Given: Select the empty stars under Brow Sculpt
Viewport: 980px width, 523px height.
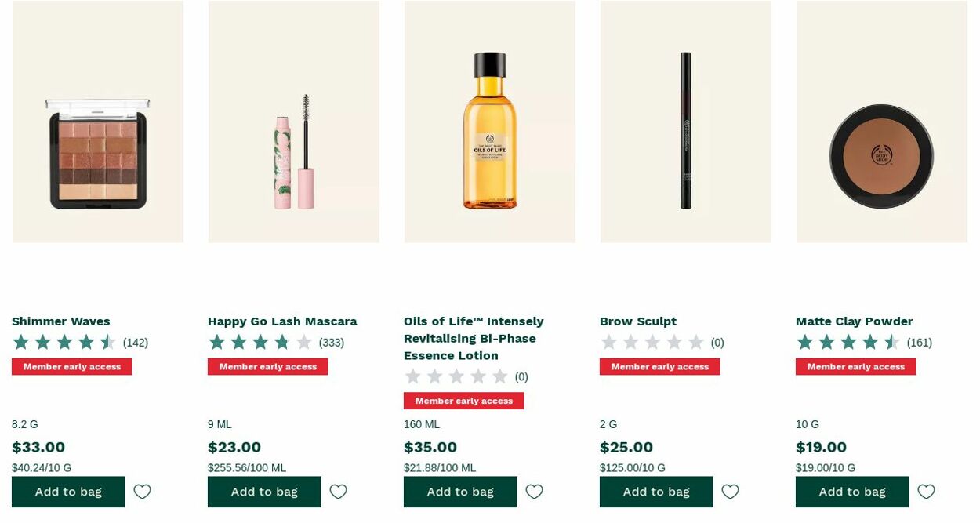Looking at the screenshot, I should pyautogui.click(x=652, y=342).
